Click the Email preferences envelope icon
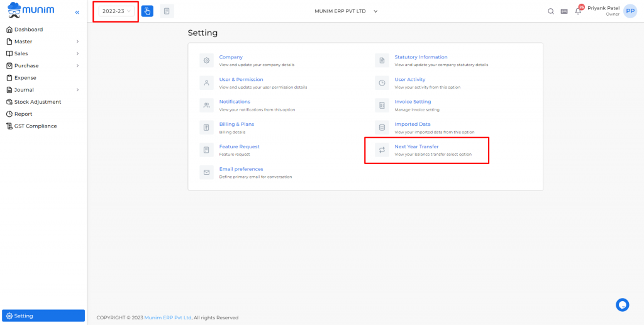Viewport: 644px width, 325px height. point(206,172)
